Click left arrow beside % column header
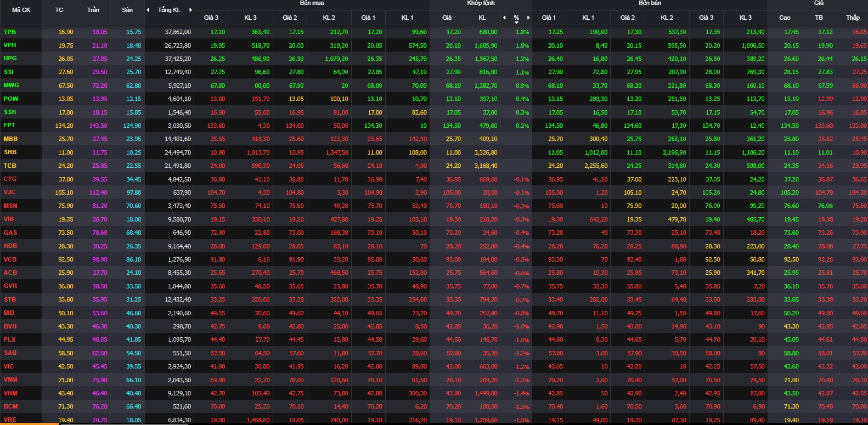 [x=504, y=18]
